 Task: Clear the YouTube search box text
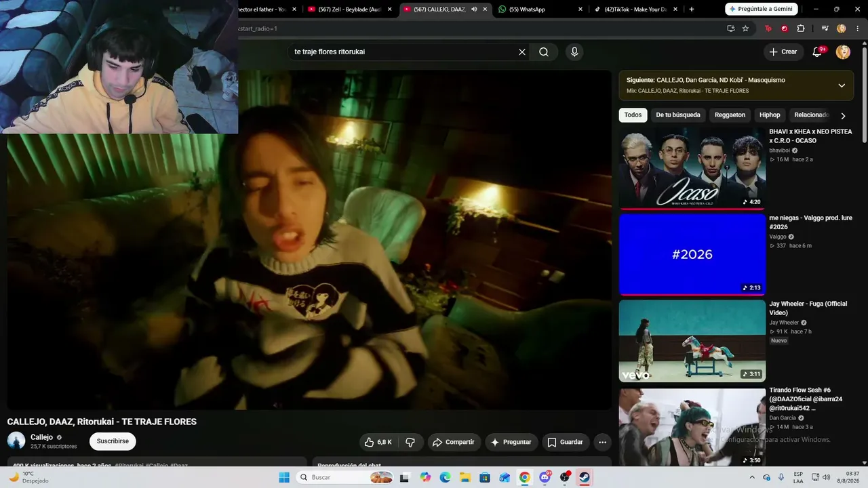522,52
